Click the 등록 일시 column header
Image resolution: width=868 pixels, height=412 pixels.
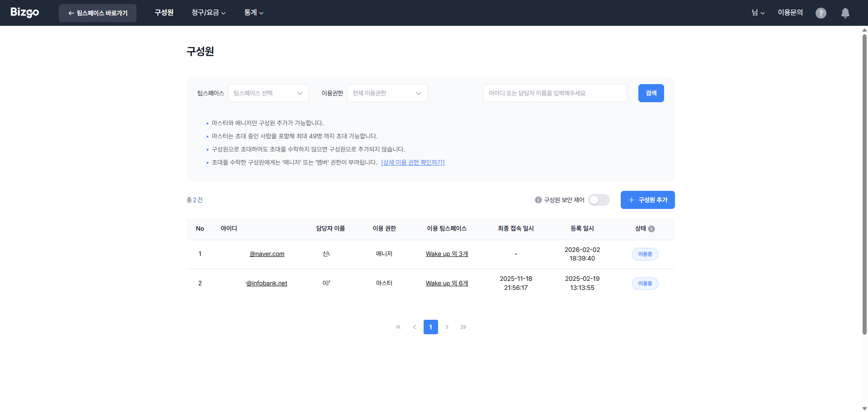tap(582, 228)
